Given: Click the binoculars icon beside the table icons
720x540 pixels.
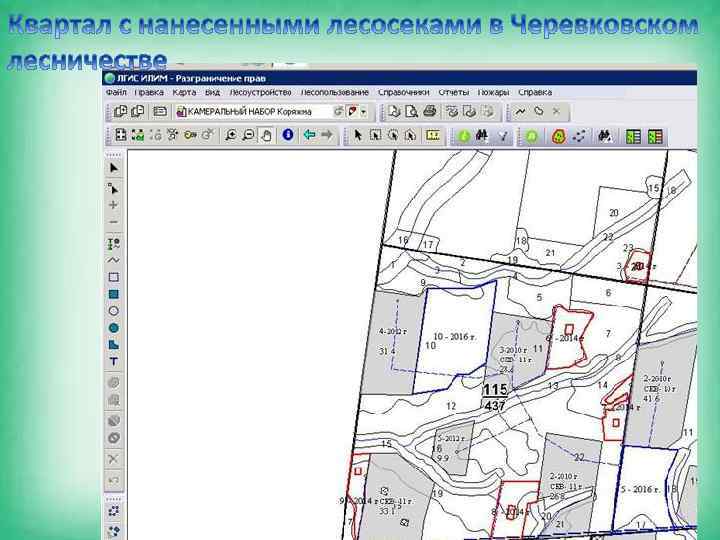Looking at the screenshot, I should coord(606,136).
